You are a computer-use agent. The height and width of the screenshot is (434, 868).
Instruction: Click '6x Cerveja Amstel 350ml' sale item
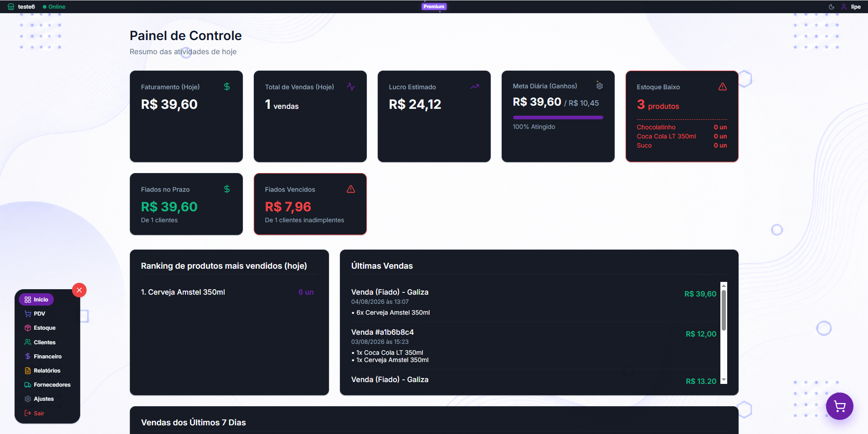click(x=390, y=312)
